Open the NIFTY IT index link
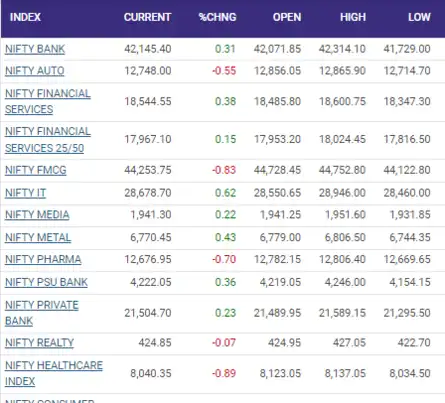 point(25,193)
